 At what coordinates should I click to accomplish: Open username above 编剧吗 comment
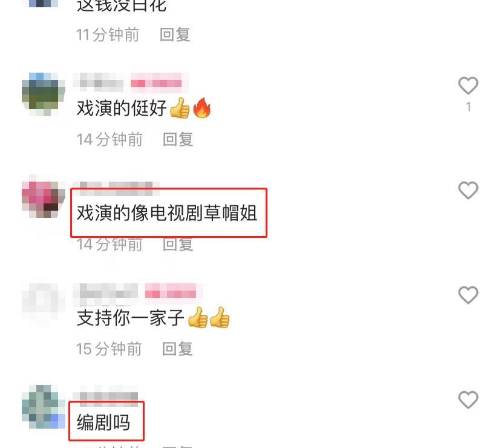click(108, 397)
